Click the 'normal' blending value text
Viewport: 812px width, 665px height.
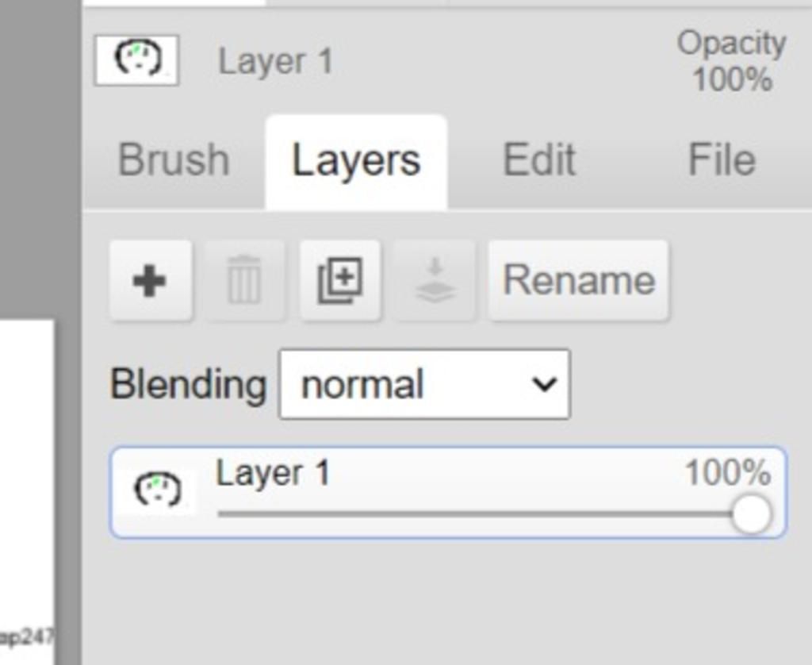(x=362, y=385)
